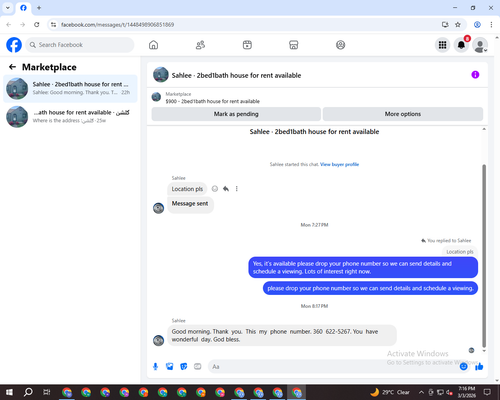Image resolution: width=500 pixels, height=400 pixels.
Task: Click the Mark as pending button
Action: pos(236,114)
